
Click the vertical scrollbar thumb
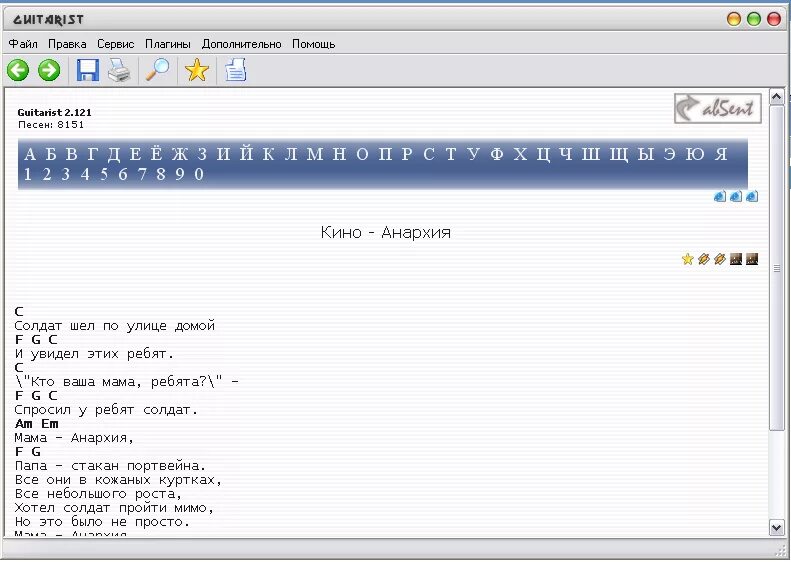[776, 268]
